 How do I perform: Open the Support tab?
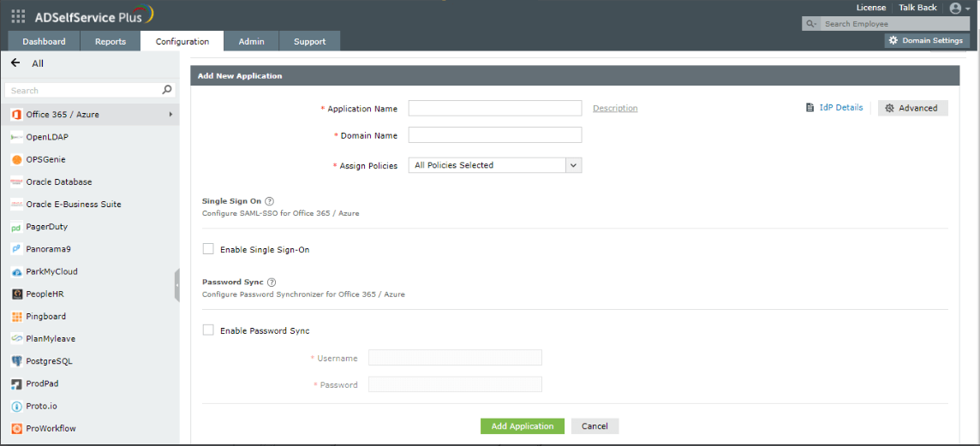coord(309,41)
